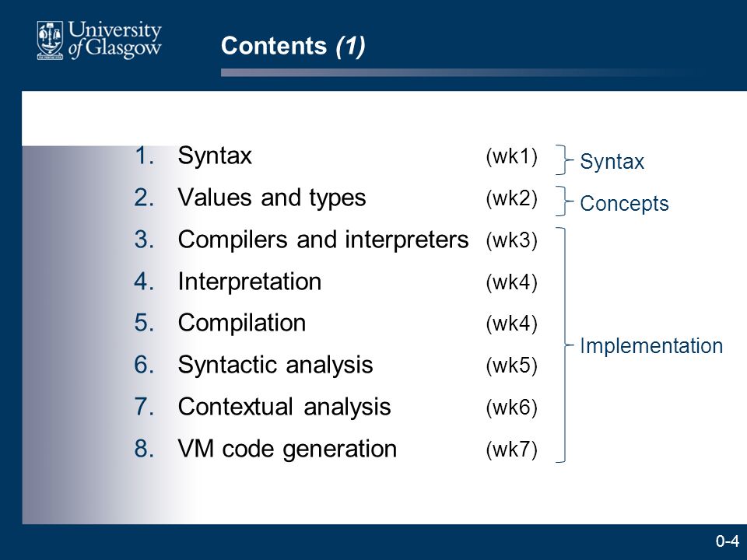
Task: Click the '(wk7)' week label
Action: [512, 450]
